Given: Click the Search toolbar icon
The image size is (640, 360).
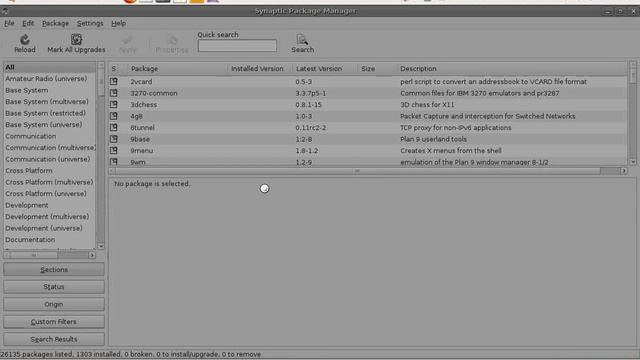Looking at the screenshot, I should point(302,39).
